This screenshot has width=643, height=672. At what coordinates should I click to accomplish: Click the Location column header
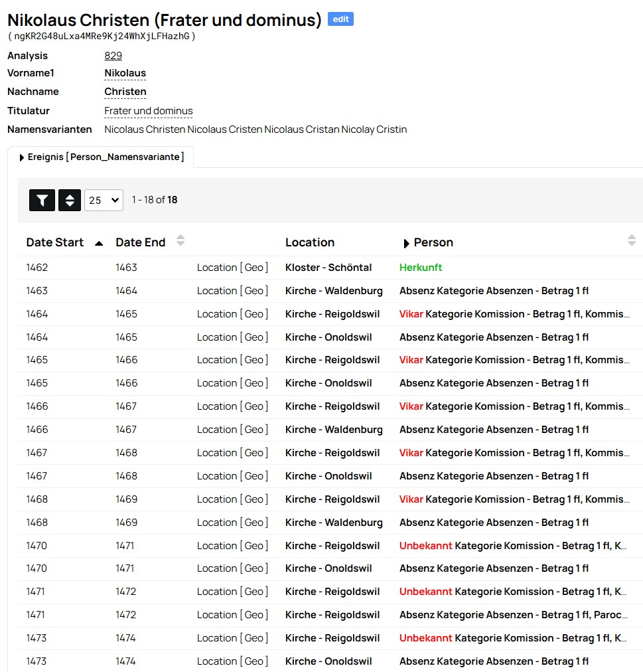[310, 242]
